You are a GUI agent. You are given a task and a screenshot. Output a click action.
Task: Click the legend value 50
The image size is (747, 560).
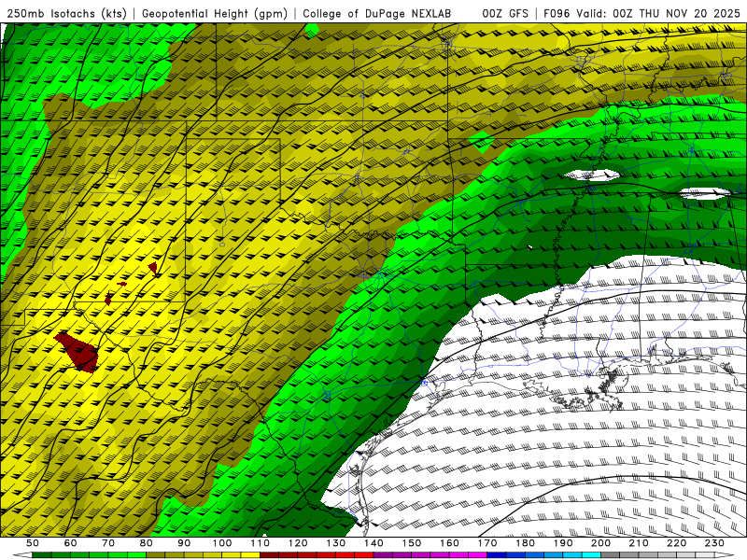[x=33, y=543]
